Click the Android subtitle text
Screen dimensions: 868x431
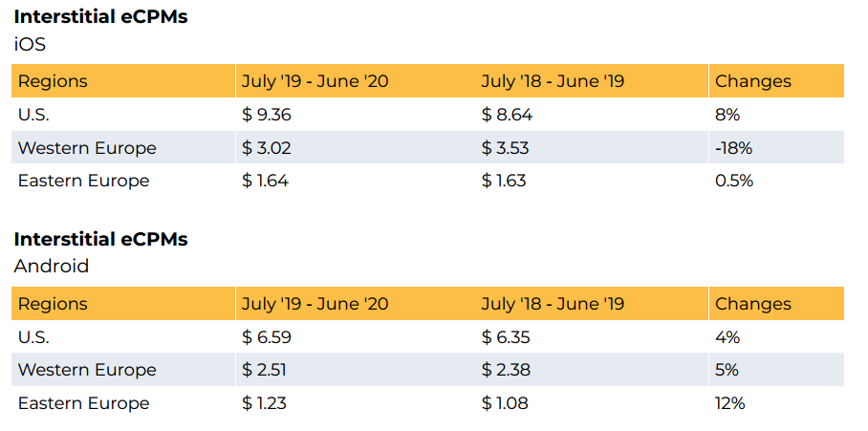(x=51, y=266)
